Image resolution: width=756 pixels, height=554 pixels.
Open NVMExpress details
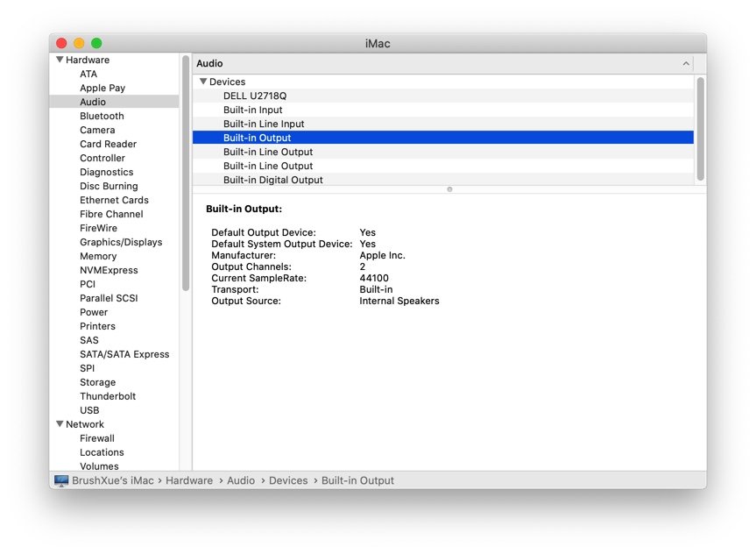point(109,270)
